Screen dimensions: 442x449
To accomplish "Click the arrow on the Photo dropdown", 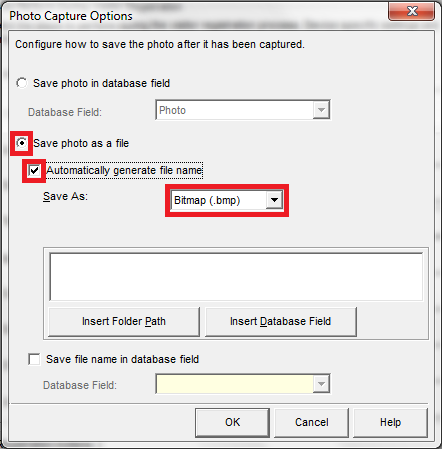I will pyautogui.click(x=321, y=110).
